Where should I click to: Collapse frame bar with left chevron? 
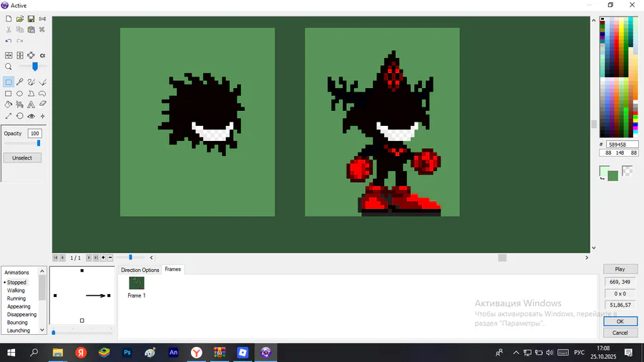tap(152, 258)
